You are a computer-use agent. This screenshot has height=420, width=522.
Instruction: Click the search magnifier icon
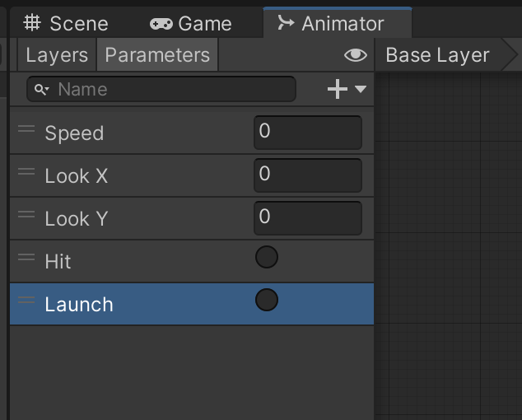point(41,89)
